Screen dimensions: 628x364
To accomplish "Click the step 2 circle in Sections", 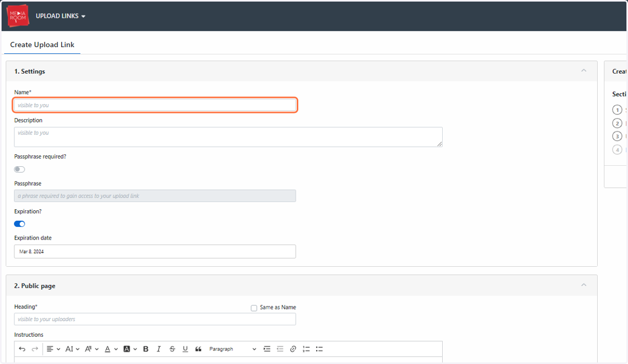I will point(618,123).
